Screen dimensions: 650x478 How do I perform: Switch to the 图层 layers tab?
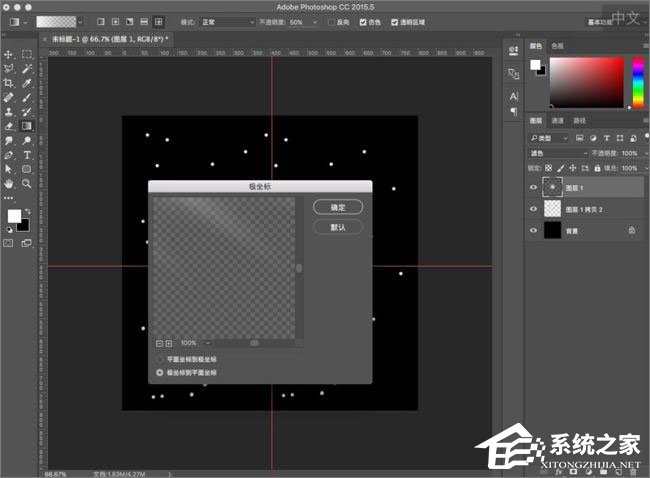[x=536, y=121]
